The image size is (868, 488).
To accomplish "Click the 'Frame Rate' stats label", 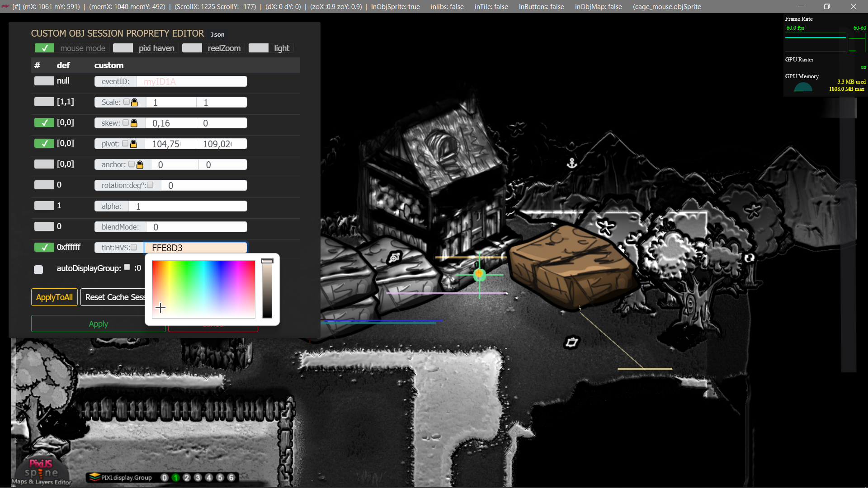I will click(799, 19).
